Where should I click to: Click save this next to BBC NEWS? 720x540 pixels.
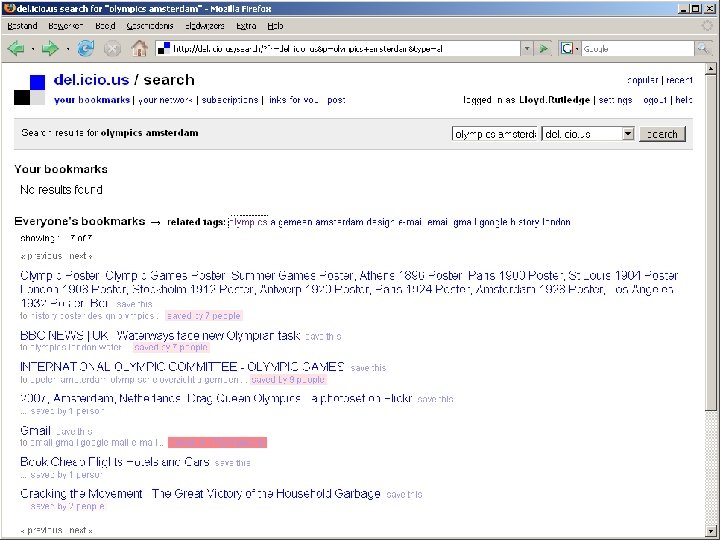pyautogui.click(x=323, y=337)
